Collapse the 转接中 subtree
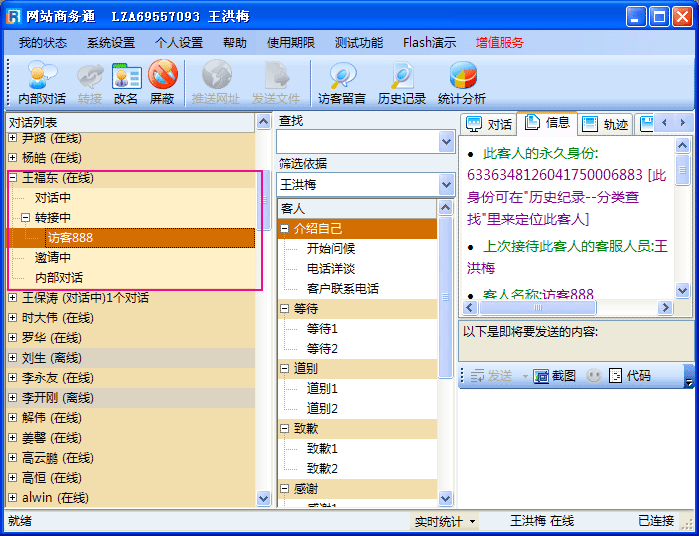This screenshot has height=536, width=699. click(26, 218)
